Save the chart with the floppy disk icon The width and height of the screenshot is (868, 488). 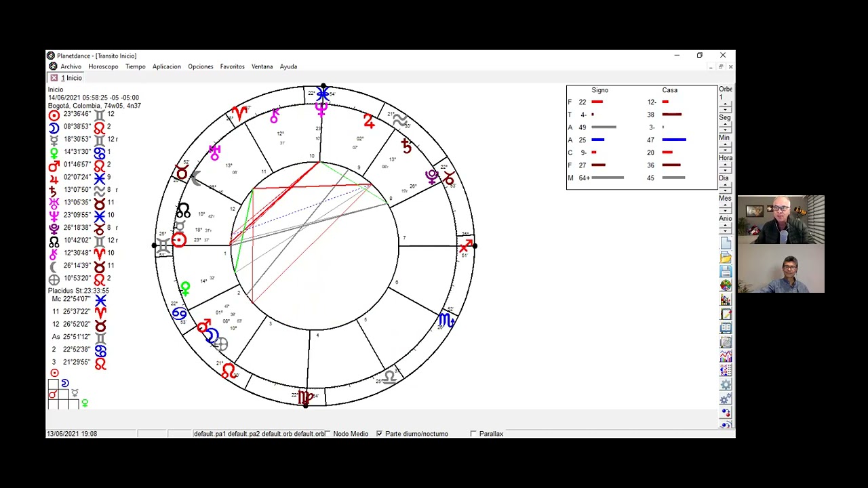click(726, 272)
